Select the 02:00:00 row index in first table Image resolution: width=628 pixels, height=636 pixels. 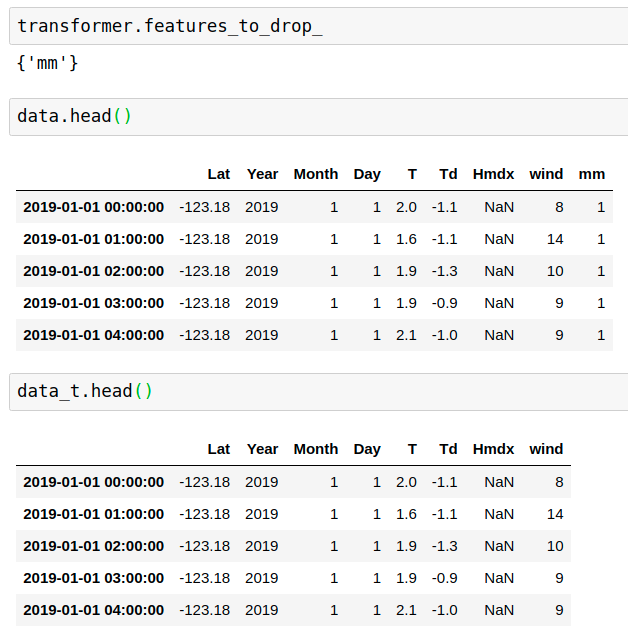(x=93, y=271)
